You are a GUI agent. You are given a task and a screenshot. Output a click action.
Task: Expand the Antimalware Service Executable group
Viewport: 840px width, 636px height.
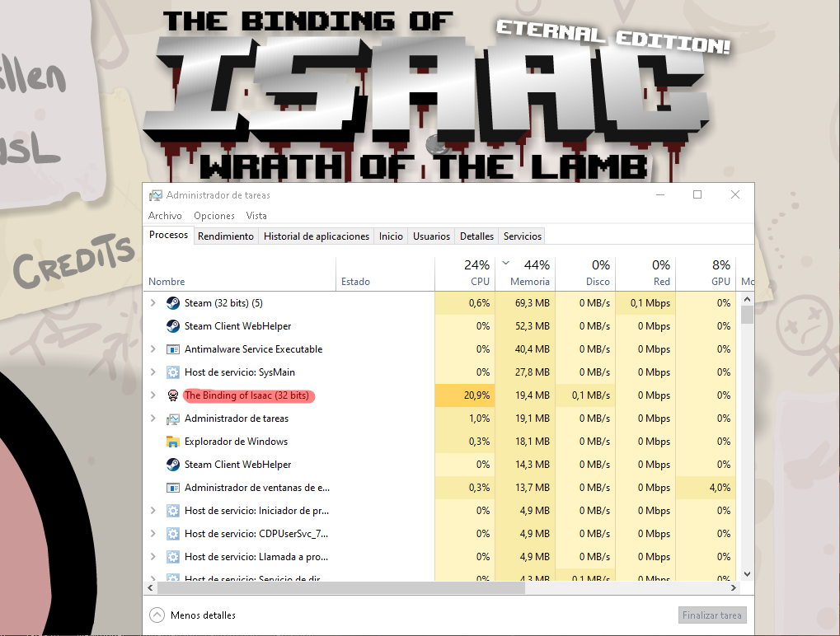tap(153, 349)
